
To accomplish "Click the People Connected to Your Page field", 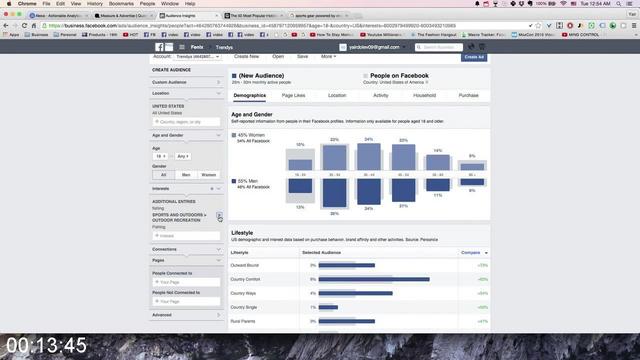I will coord(186,282).
